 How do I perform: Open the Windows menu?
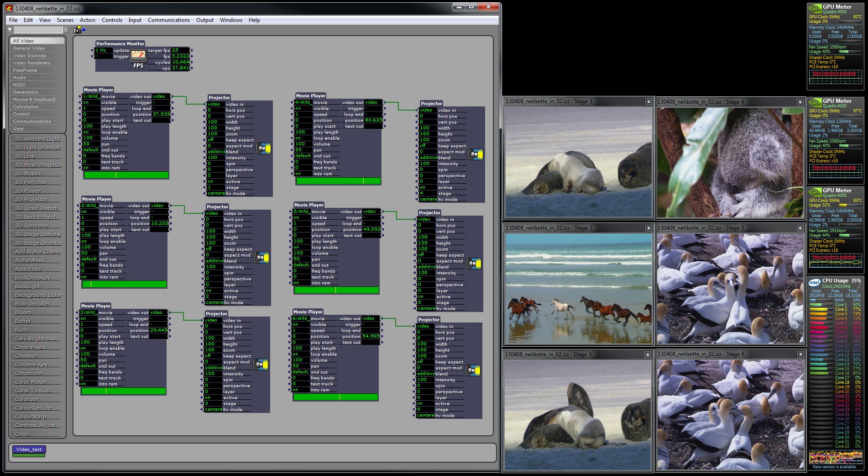(231, 20)
